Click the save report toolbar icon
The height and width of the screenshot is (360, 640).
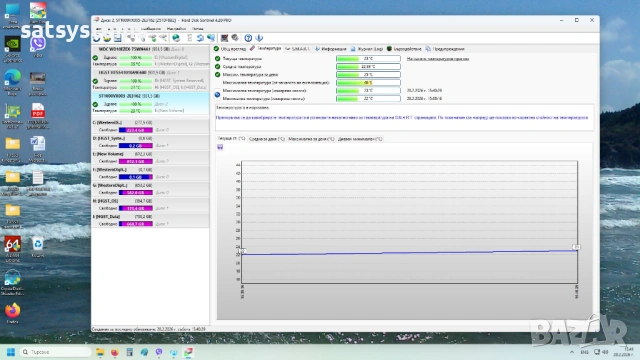(118, 38)
